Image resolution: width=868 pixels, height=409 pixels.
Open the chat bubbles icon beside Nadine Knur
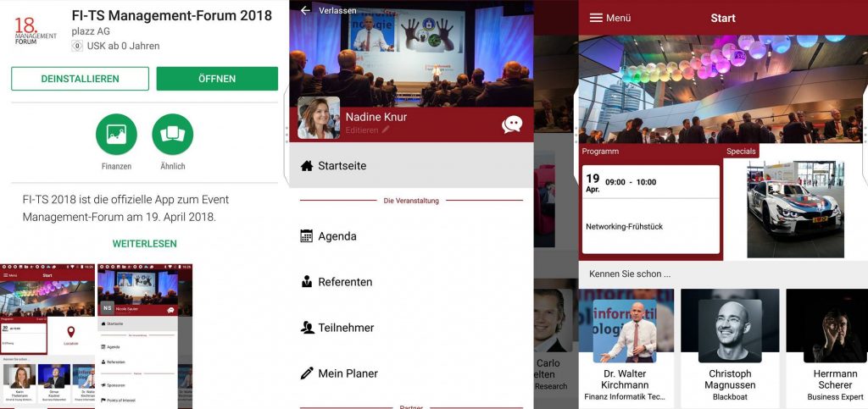511,124
